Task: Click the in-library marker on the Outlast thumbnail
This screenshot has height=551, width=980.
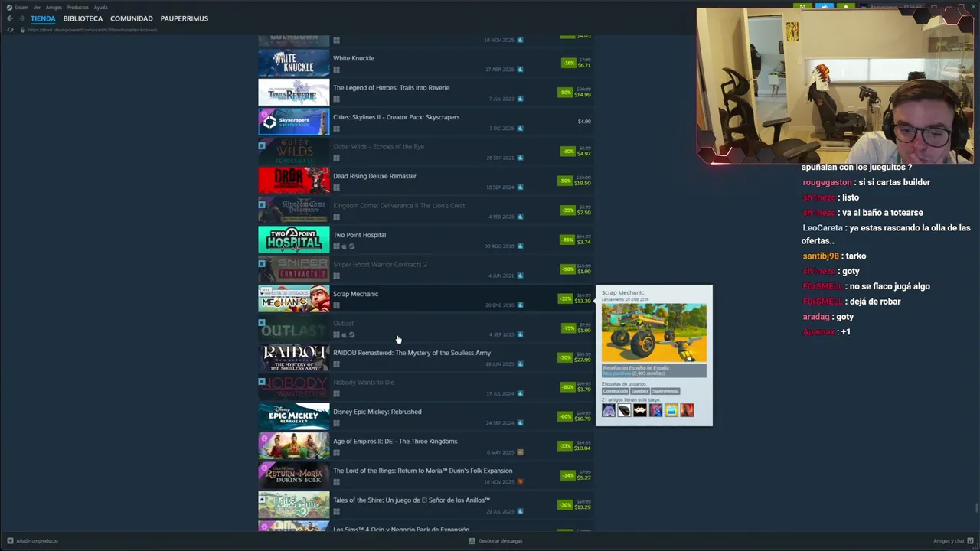Action: tap(262, 322)
